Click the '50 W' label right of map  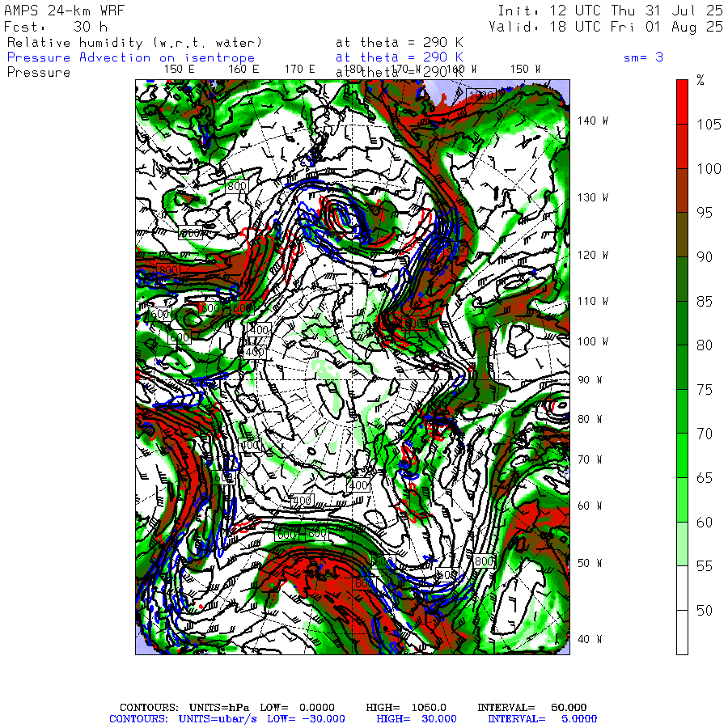[590, 563]
